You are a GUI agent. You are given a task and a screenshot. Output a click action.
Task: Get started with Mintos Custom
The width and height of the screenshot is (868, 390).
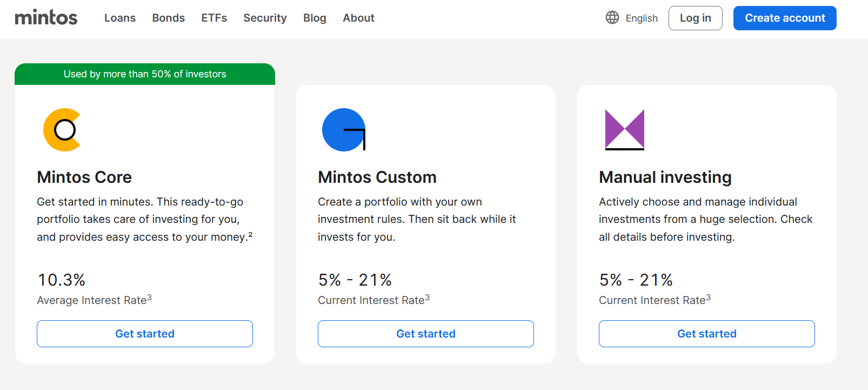click(426, 334)
